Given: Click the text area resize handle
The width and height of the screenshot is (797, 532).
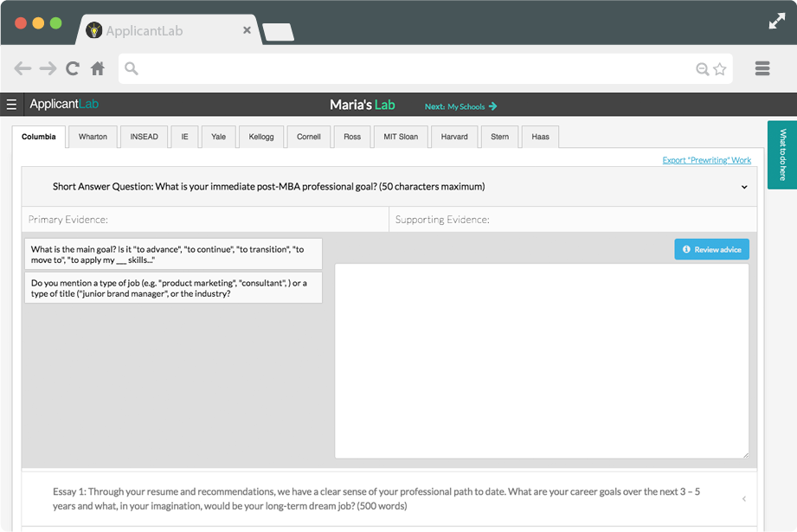Looking at the screenshot, I should click(x=745, y=455).
